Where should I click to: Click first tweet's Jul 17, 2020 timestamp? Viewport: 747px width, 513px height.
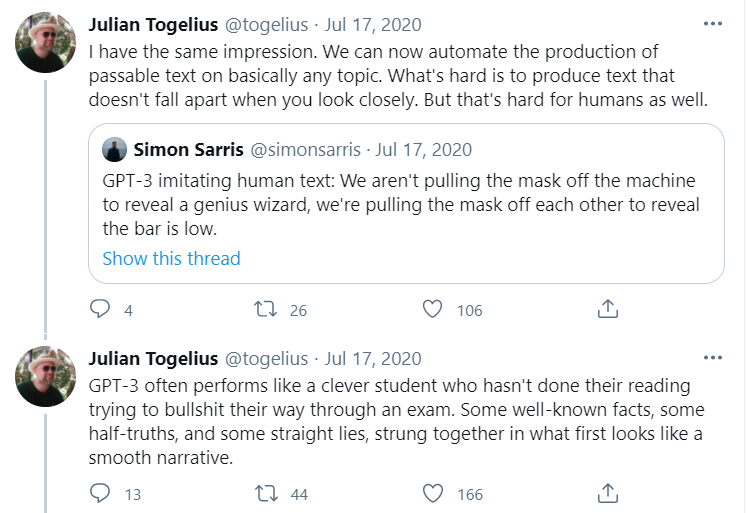tap(373, 25)
